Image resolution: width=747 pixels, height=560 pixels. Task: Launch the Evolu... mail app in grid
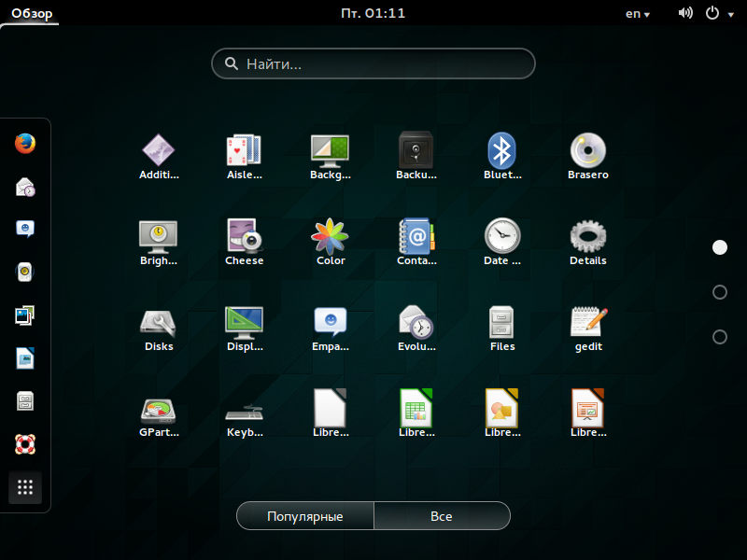click(416, 329)
